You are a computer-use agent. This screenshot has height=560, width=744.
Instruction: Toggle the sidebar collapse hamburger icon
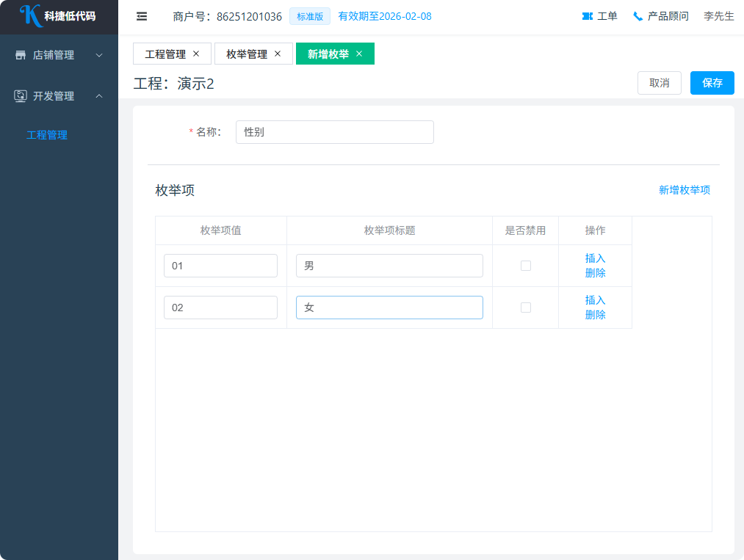pos(142,16)
